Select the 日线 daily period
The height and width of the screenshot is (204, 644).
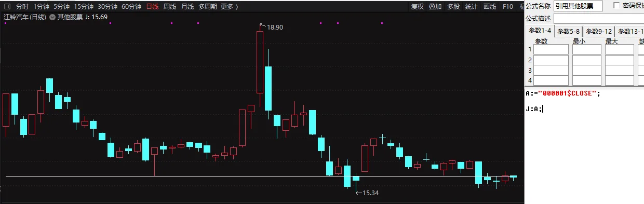153,7
